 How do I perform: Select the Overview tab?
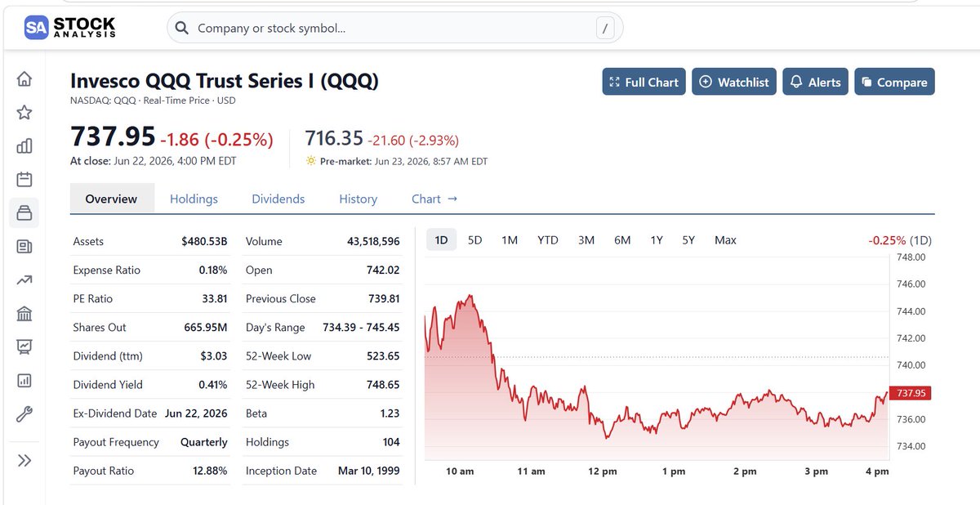(112, 199)
